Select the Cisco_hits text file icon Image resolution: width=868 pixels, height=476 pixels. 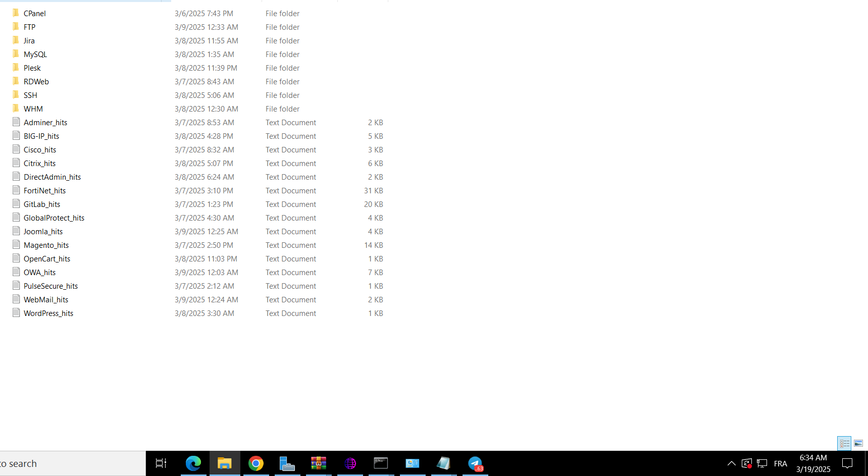pos(16,149)
